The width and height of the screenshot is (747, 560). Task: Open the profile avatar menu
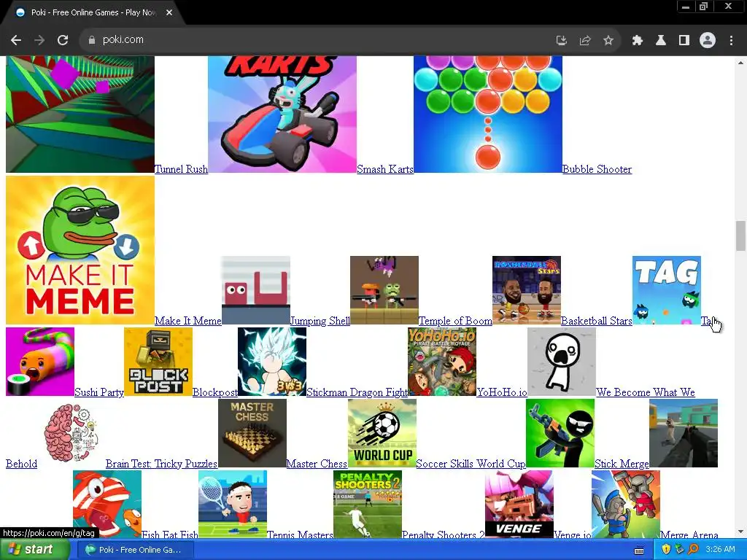[708, 41]
